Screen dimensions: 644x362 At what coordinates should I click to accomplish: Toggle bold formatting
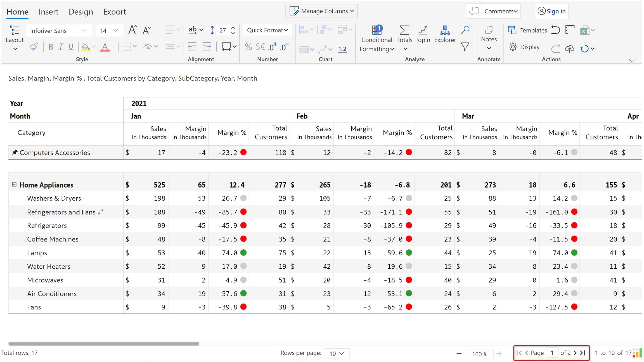[x=51, y=47]
